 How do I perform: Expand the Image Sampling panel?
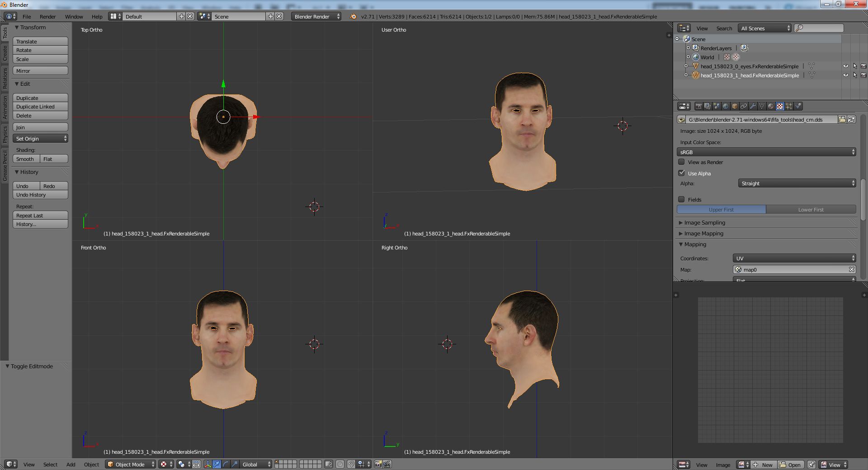(704, 222)
